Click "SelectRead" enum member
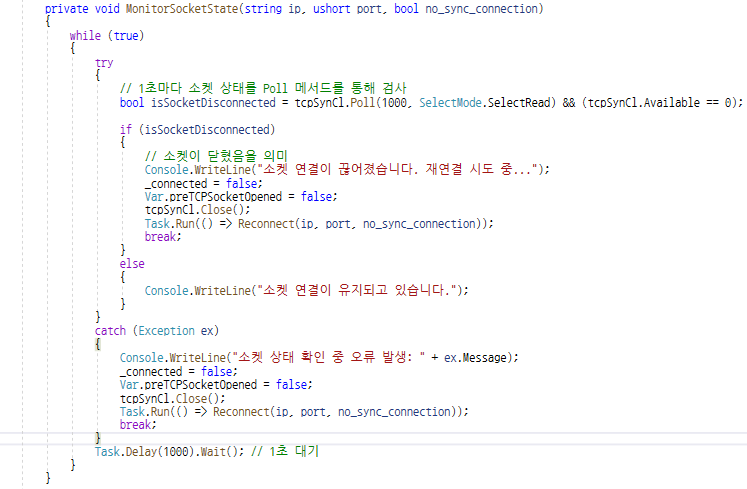 click(519, 102)
